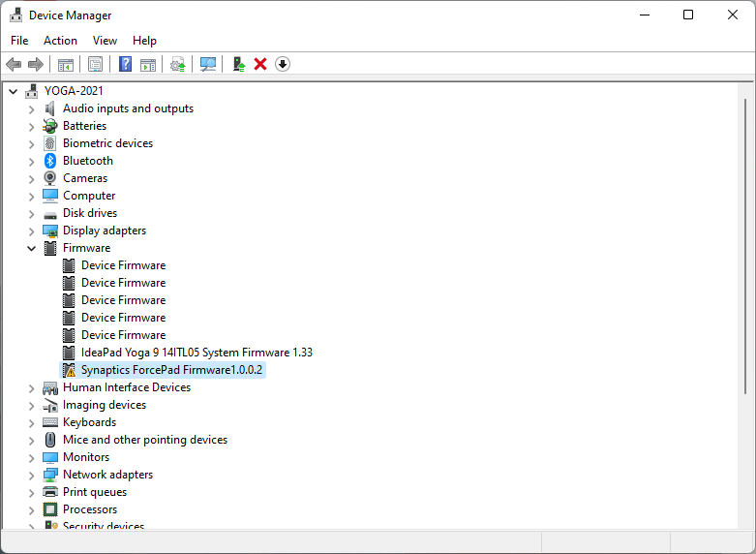Expand the Cameras category chevron
This screenshot has height=554, width=756.
tap(31, 179)
